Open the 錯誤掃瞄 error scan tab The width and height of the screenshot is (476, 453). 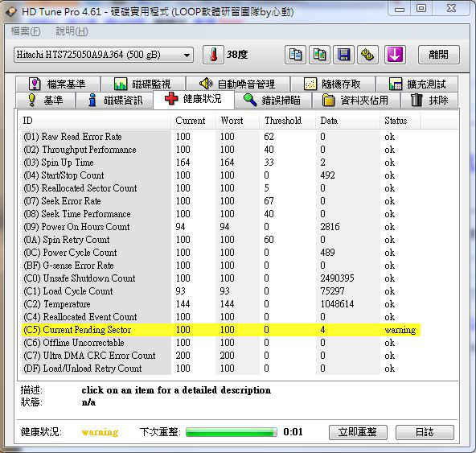(273, 100)
